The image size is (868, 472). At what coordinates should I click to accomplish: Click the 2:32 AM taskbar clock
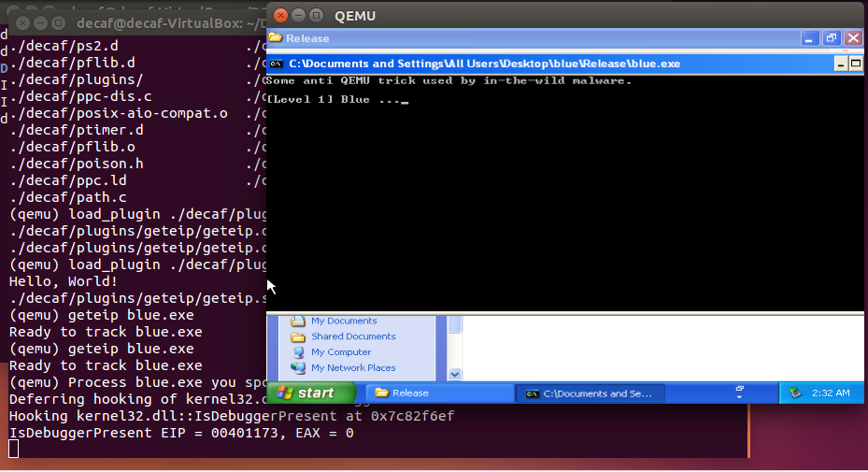831,393
